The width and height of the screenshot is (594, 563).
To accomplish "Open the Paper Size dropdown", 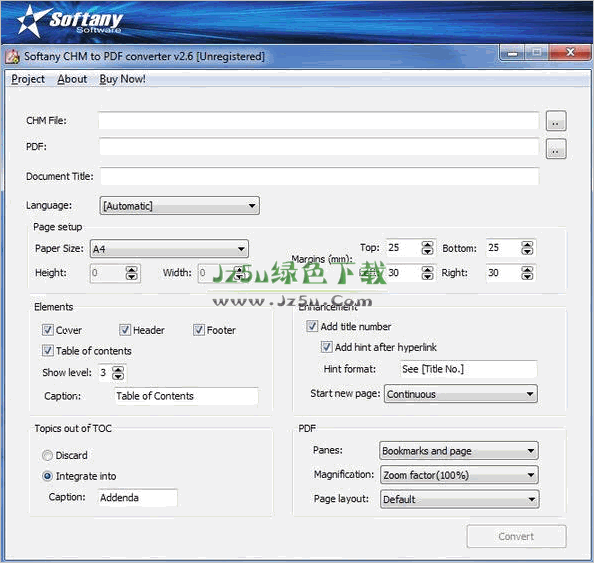I will pyautogui.click(x=169, y=249).
